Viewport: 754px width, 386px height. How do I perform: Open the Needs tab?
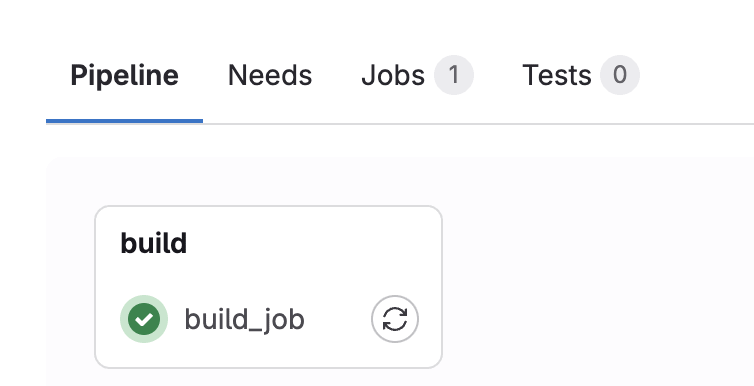click(270, 75)
